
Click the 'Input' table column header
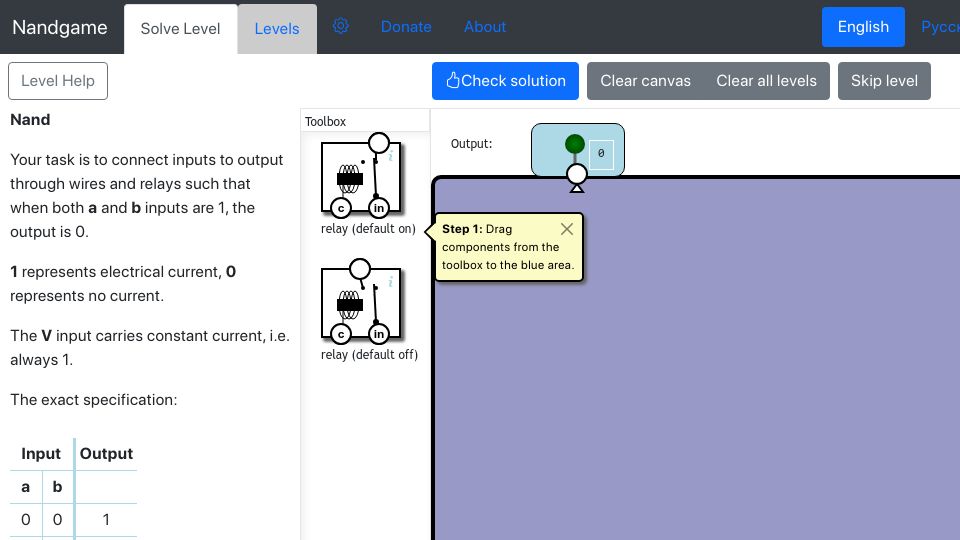coord(41,454)
